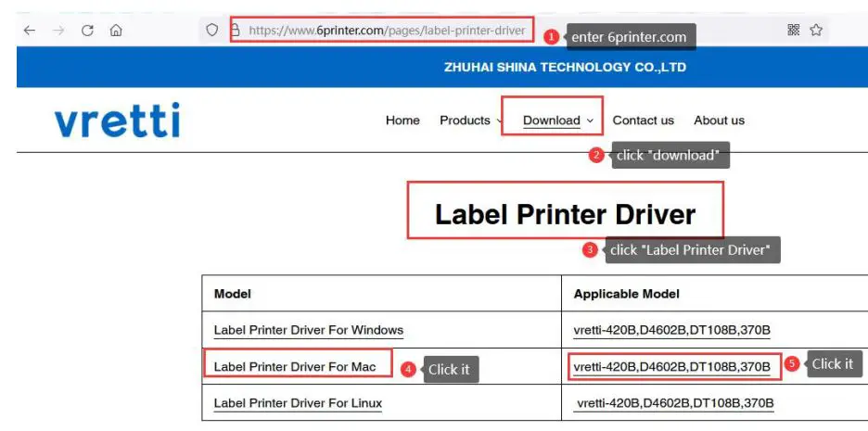
Task: Expand the Products dropdown chevron
Action: coord(499,120)
